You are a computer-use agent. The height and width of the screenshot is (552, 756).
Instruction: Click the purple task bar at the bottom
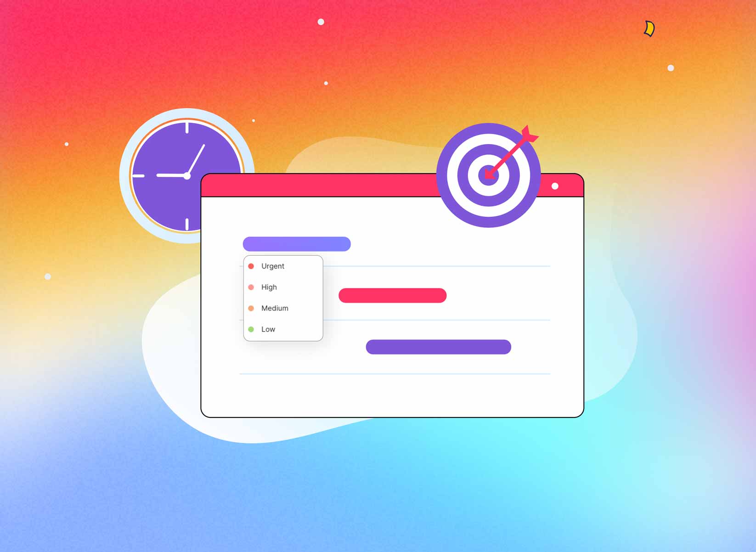click(438, 347)
